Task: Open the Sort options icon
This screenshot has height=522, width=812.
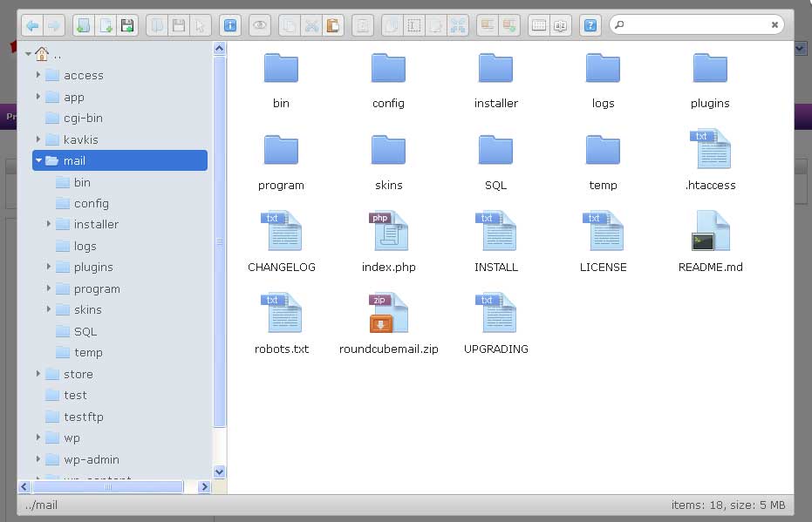Action: point(560,25)
